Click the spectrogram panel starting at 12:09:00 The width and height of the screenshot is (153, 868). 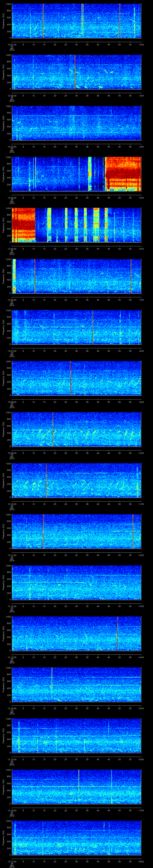click(x=77, y=429)
